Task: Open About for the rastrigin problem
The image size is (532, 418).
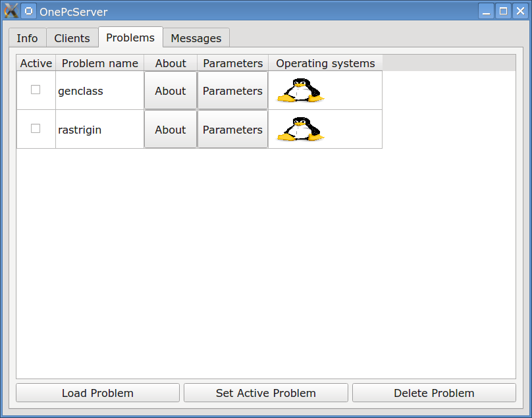Action: coord(170,129)
